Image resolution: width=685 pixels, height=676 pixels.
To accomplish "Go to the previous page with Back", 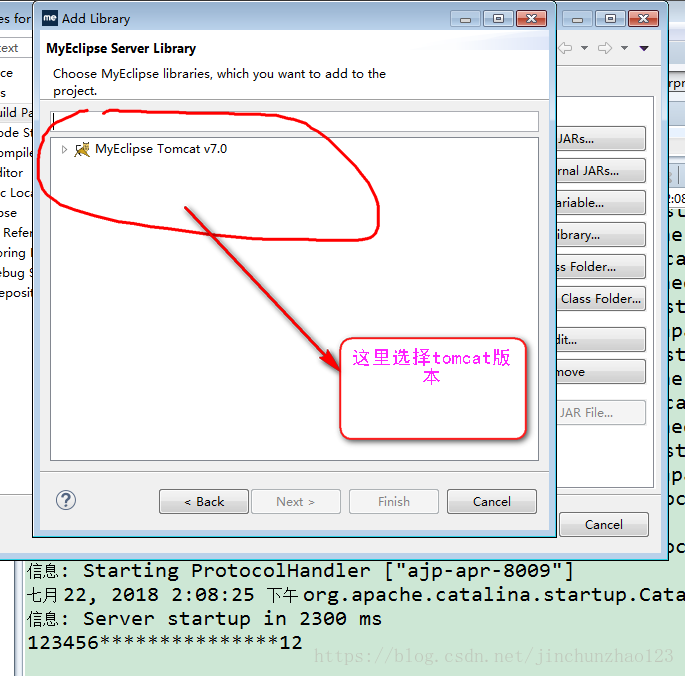I will coord(204,502).
